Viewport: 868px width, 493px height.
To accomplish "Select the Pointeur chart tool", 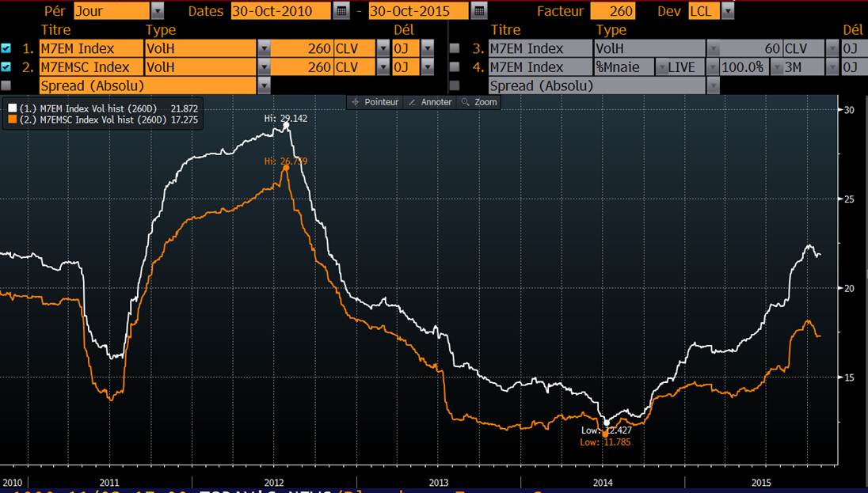I will pyautogui.click(x=376, y=102).
